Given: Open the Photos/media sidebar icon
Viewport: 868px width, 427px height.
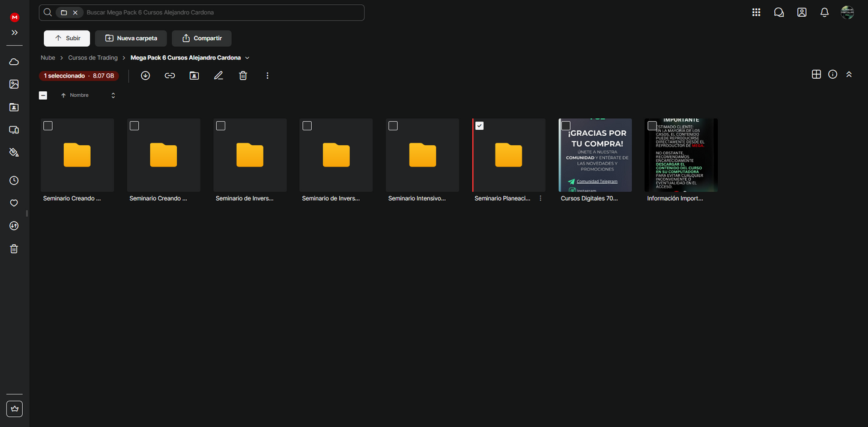Looking at the screenshot, I should pos(14,84).
